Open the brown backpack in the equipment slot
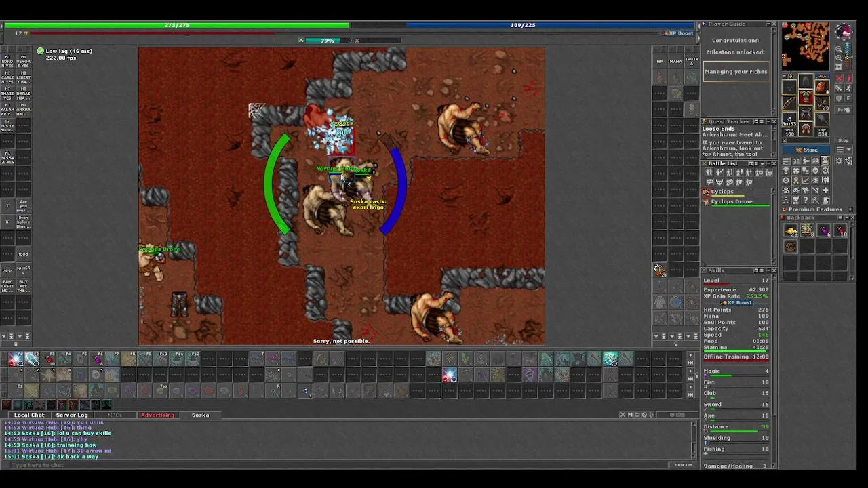Image resolution: width=868 pixels, height=488 pixels. 822,87
